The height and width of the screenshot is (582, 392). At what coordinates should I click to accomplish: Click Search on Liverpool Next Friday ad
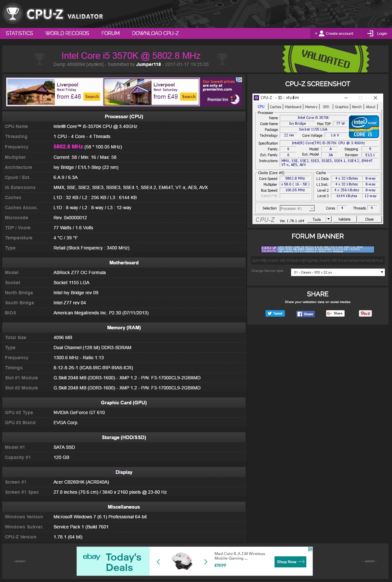(x=92, y=96)
